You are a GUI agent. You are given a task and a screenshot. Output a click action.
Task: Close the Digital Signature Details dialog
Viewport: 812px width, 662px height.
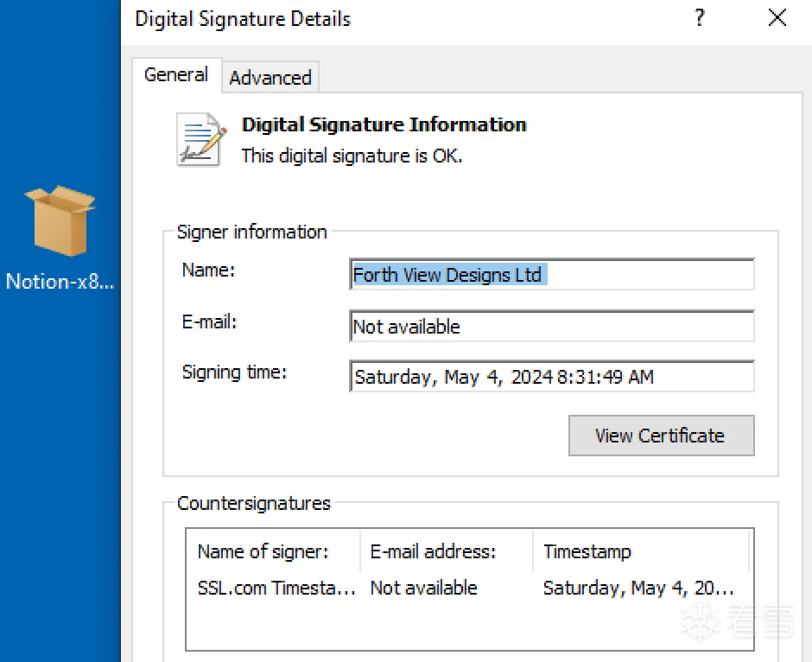pos(777,18)
